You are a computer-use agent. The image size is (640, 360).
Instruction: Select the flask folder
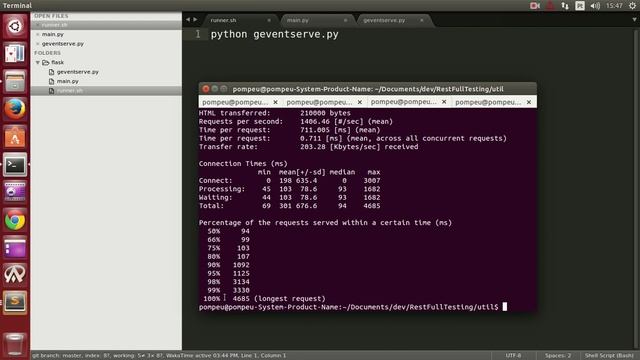coord(57,62)
